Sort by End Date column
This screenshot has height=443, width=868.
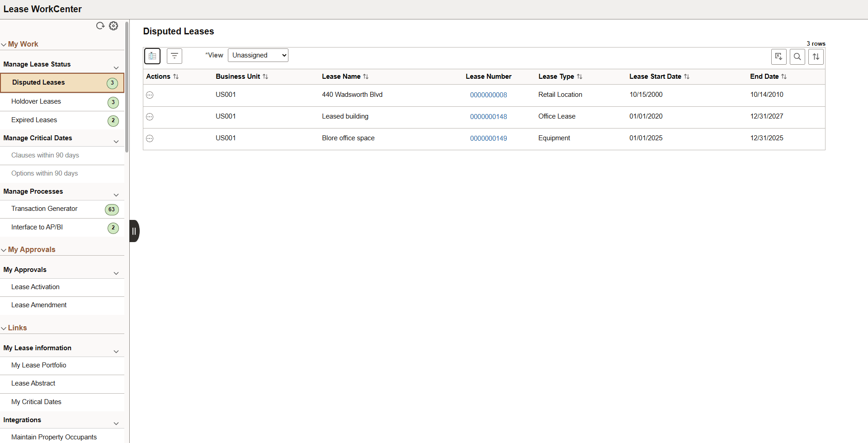[x=784, y=77]
